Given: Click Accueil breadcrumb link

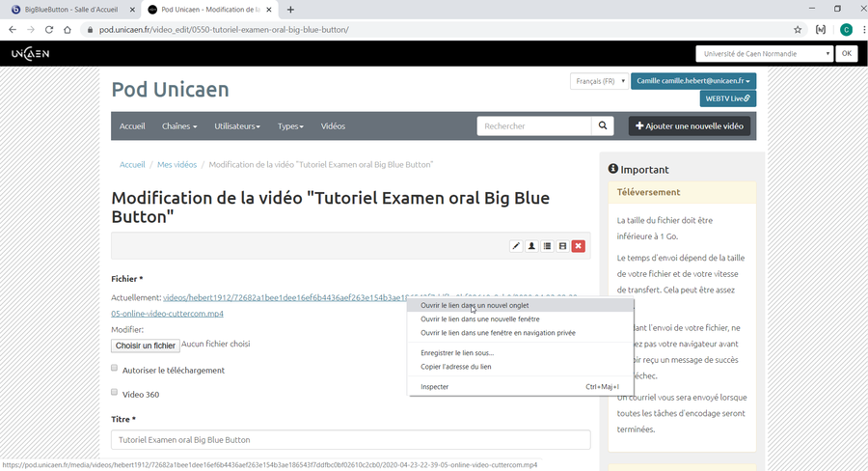Looking at the screenshot, I should pyautogui.click(x=132, y=165).
